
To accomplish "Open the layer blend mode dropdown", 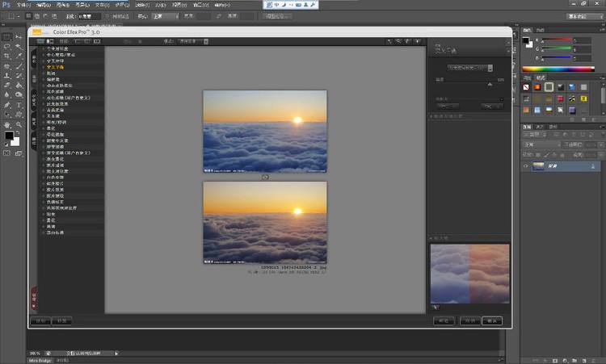I will 540,144.
